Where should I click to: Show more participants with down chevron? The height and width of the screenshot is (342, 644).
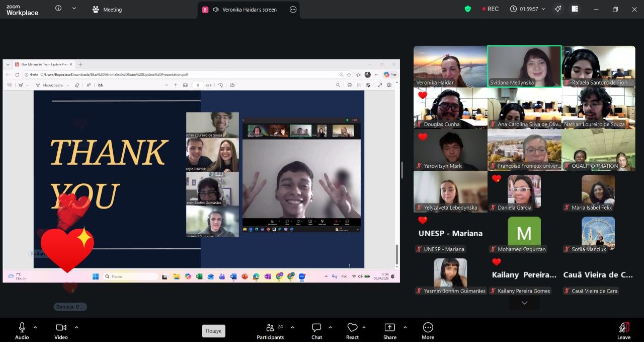pyautogui.click(x=524, y=303)
